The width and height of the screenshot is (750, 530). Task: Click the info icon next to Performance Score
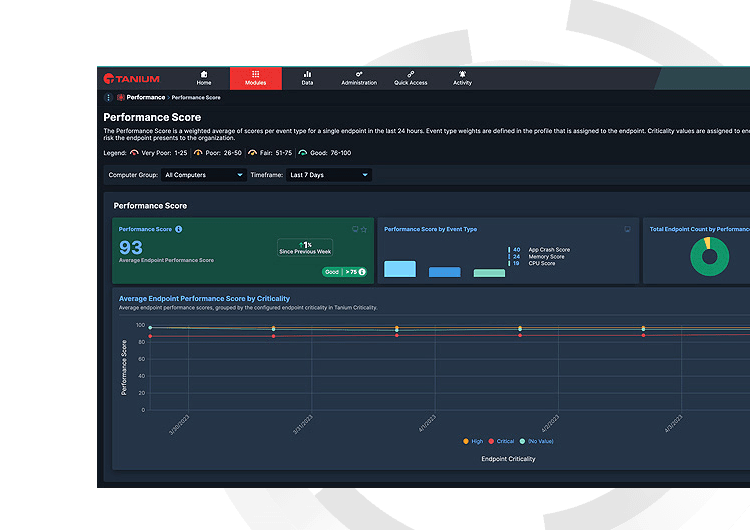click(179, 229)
